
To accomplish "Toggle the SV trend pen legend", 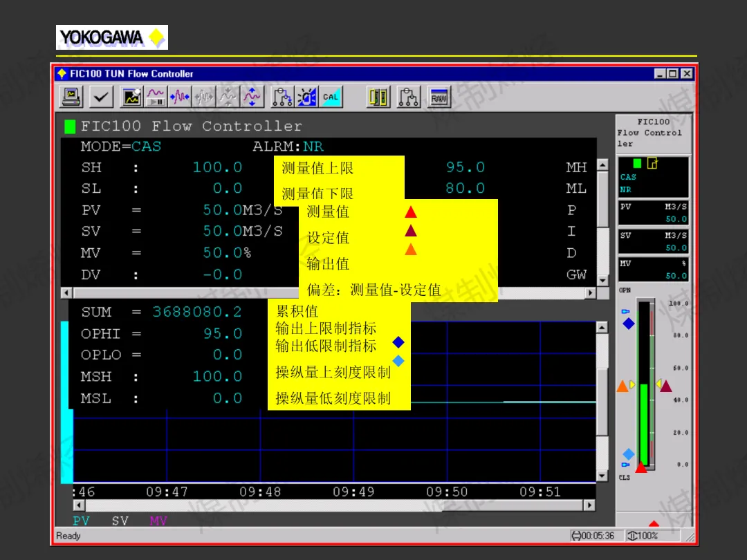I will point(120,521).
